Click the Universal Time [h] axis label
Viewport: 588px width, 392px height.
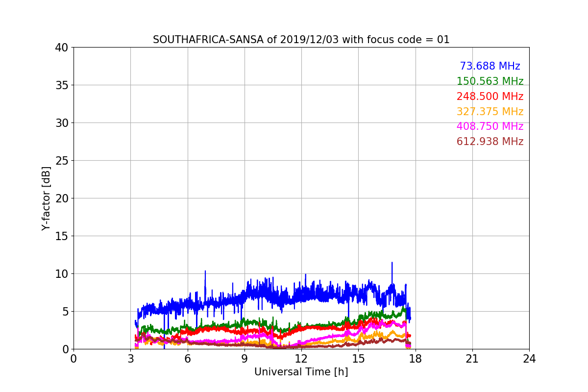[x=301, y=372]
